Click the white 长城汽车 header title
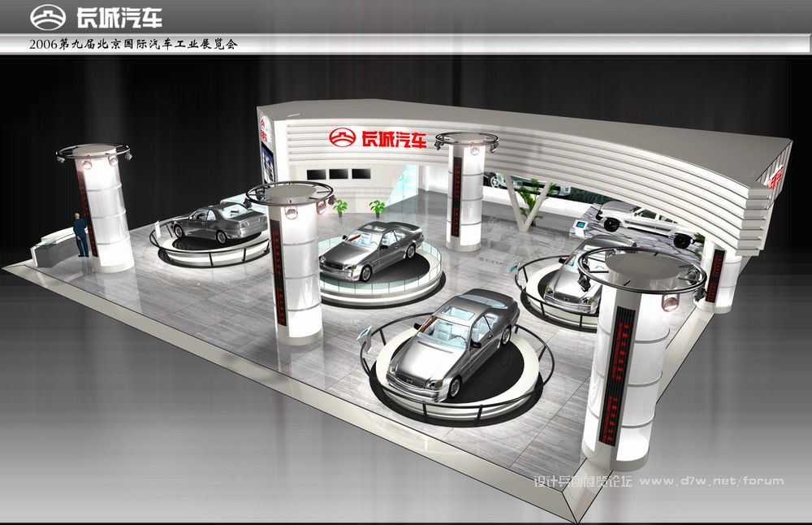The image size is (812, 525). (119, 18)
